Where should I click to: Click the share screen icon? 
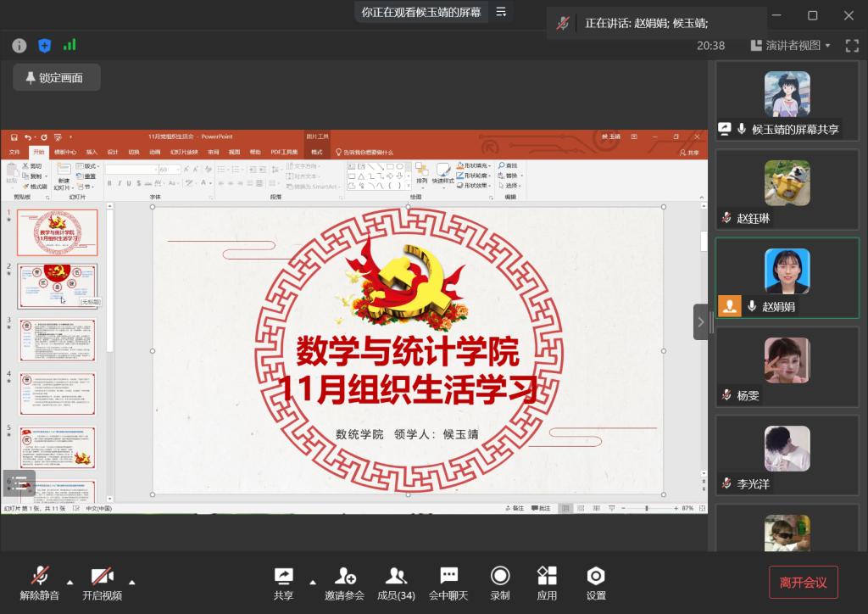[x=284, y=577]
